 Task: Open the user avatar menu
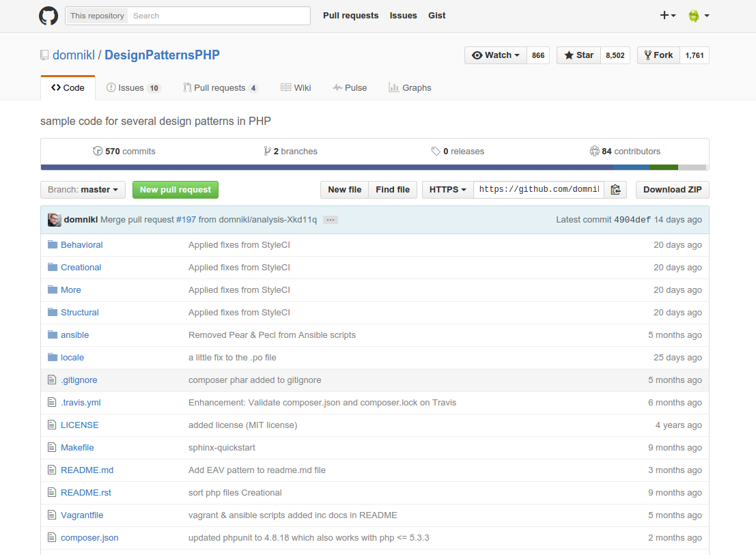[699, 16]
